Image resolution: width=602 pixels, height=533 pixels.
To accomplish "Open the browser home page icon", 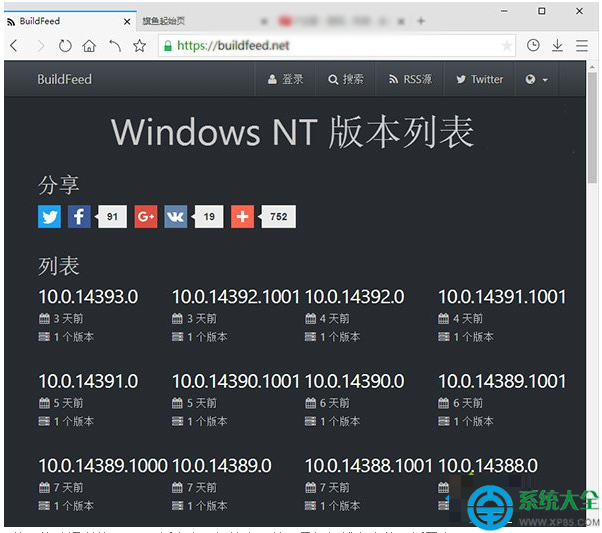I will [89, 46].
